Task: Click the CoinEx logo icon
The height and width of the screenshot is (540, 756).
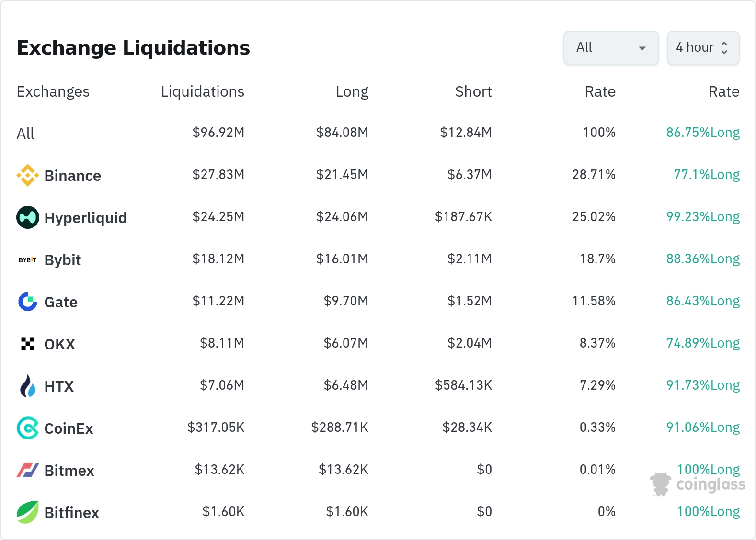Action: click(28, 428)
